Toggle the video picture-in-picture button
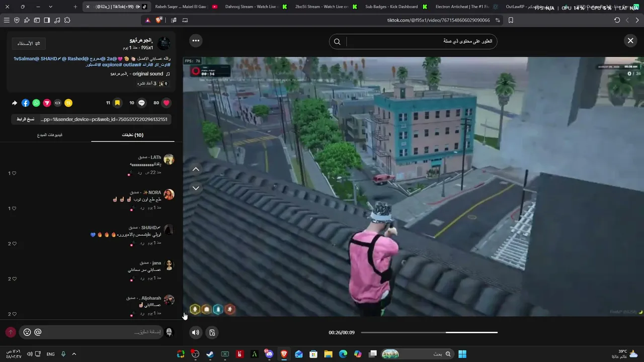644x362 pixels. click(x=212, y=332)
